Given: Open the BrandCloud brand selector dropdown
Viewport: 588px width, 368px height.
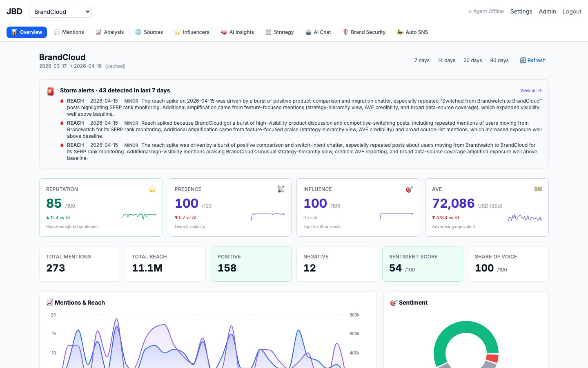Looking at the screenshot, I should 60,11.
